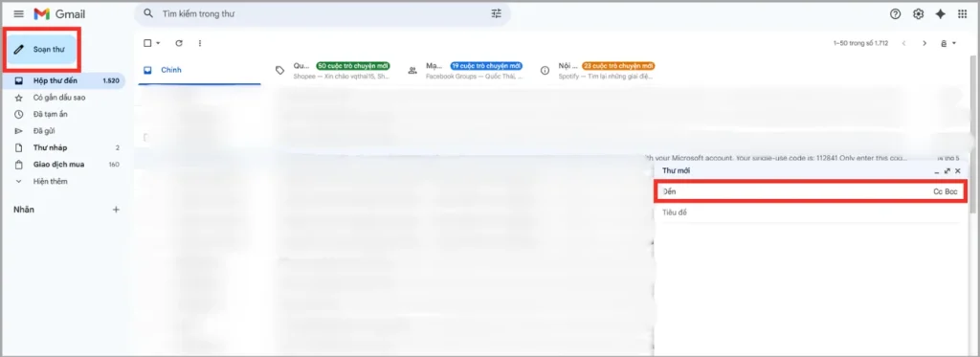Image resolution: width=980 pixels, height=357 pixels.
Task: Click the Tiêu đề subject field
Action: (x=811, y=212)
